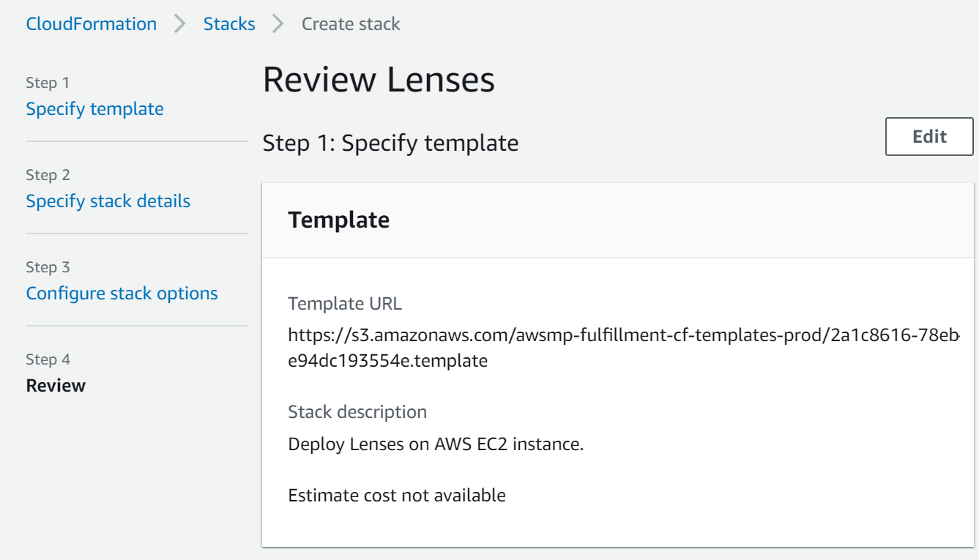Click the Estimate cost not available text

tap(397, 496)
